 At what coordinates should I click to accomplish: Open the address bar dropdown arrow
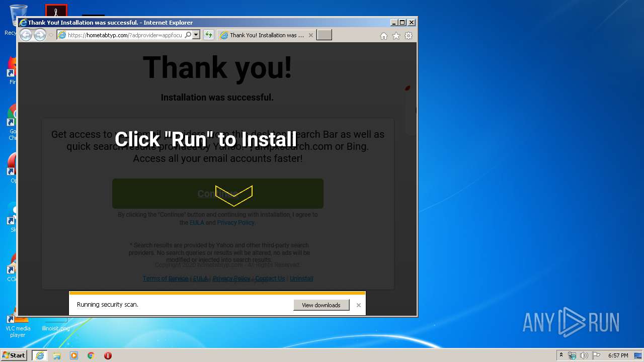(x=196, y=35)
